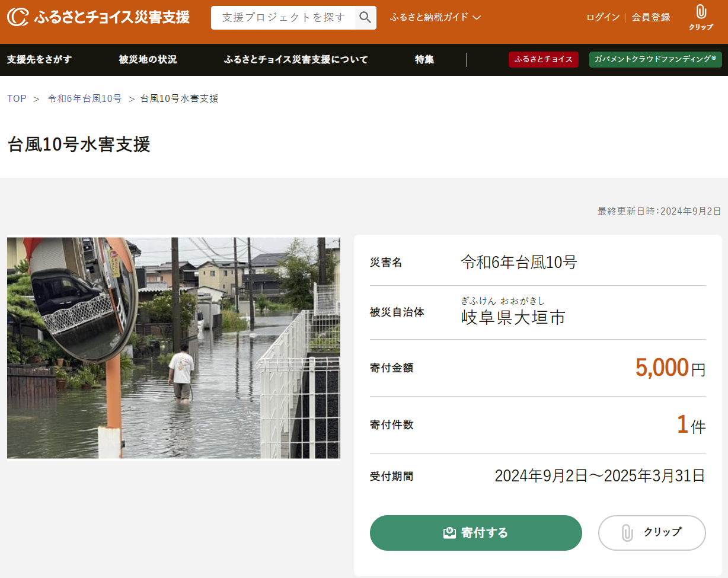Click the donation box icon on 寄付する

pyautogui.click(x=449, y=532)
